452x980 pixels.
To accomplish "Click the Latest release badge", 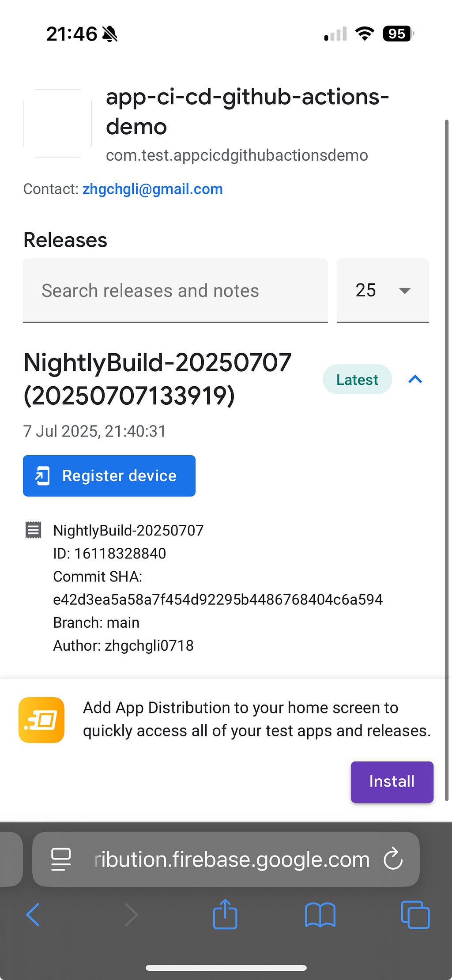I will tap(357, 379).
